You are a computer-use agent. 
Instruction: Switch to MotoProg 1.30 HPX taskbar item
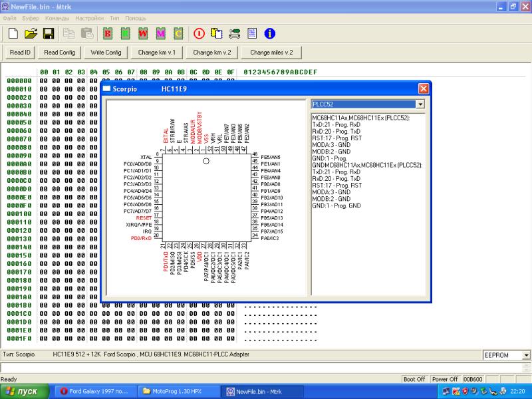point(178,392)
